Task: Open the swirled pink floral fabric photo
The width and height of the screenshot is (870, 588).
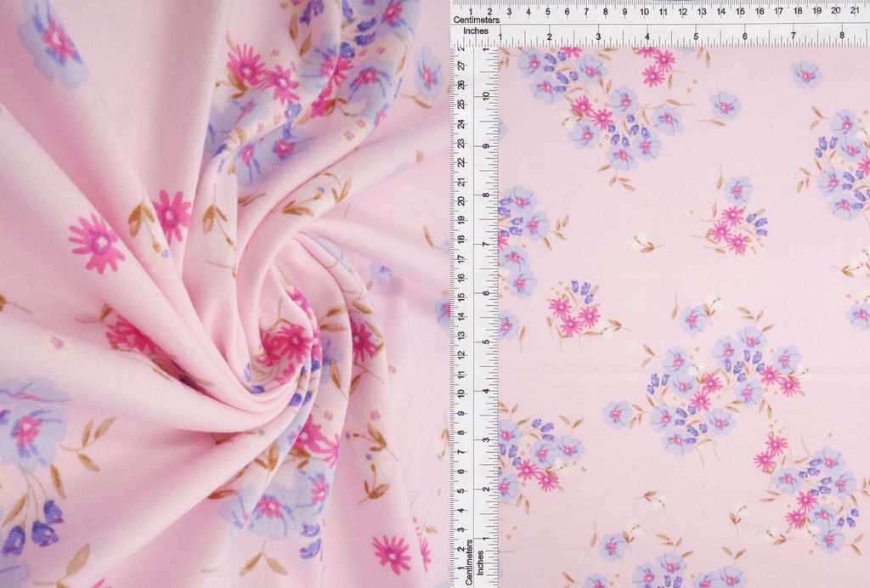Action: pyautogui.click(x=224, y=294)
